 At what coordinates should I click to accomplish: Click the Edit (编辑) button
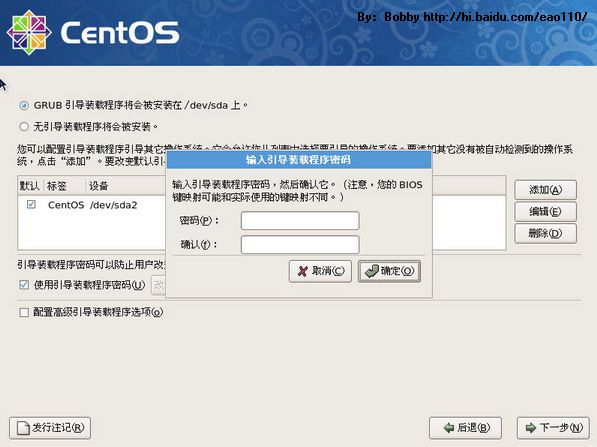pos(545,212)
